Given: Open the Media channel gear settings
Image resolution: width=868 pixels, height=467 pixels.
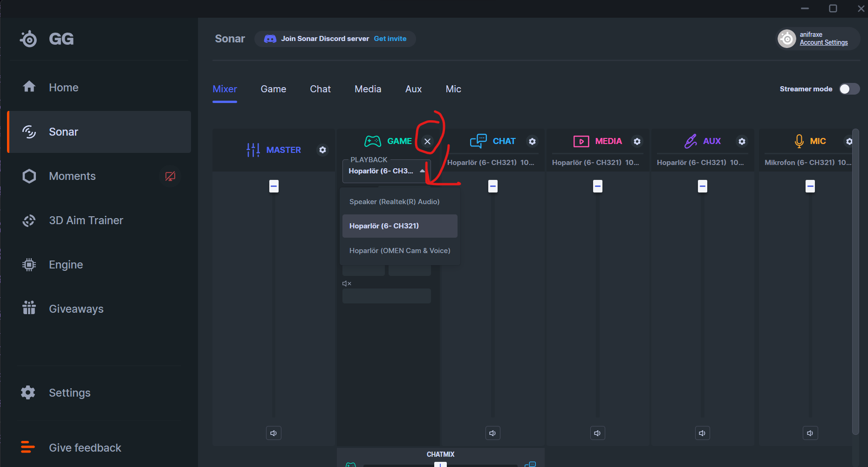Looking at the screenshot, I should (x=637, y=141).
